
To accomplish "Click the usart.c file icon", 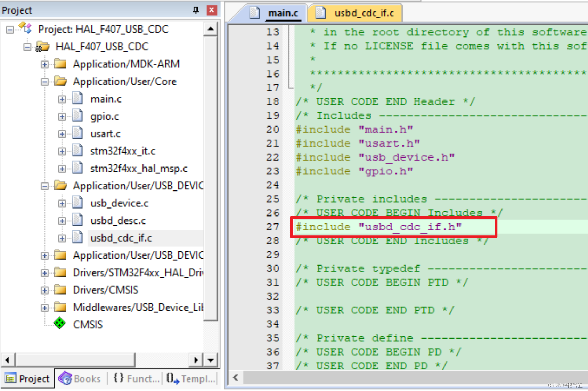I will (x=77, y=133).
